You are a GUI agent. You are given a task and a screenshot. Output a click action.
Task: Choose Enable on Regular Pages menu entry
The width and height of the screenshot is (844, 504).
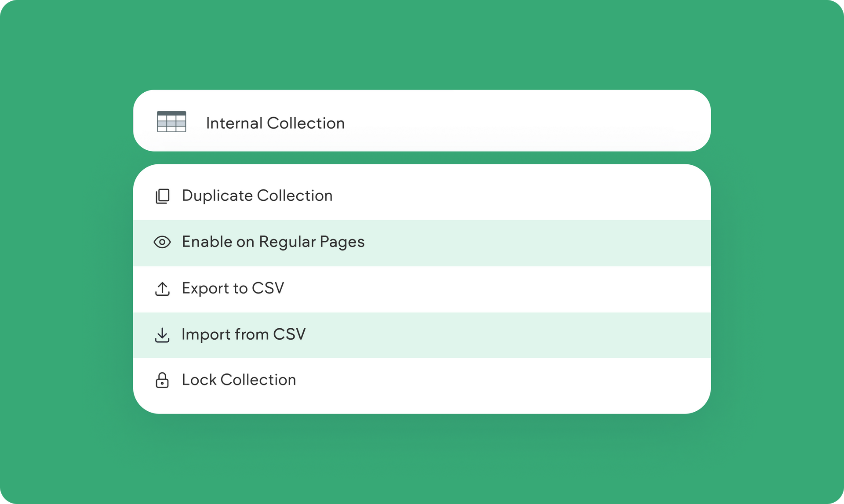point(273,242)
